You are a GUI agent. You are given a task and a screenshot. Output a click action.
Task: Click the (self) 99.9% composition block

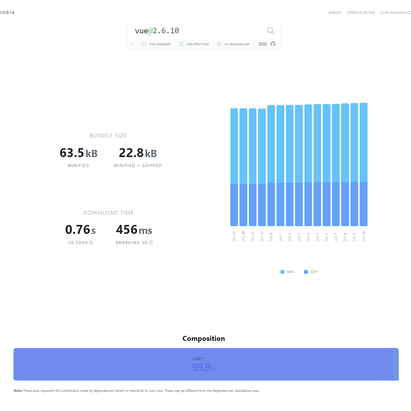(x=203, y=364)
